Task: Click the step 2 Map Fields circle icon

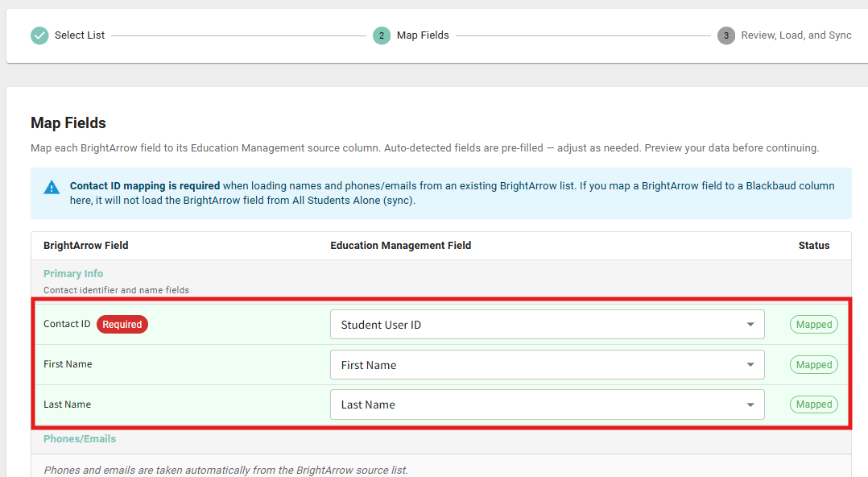Action: point(382,35)
